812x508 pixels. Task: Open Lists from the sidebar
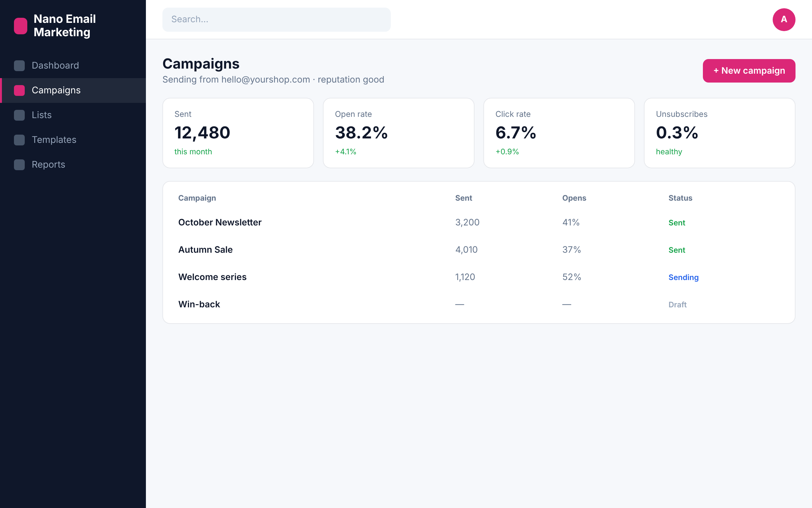pyautogui.click(x=73, y=115)
